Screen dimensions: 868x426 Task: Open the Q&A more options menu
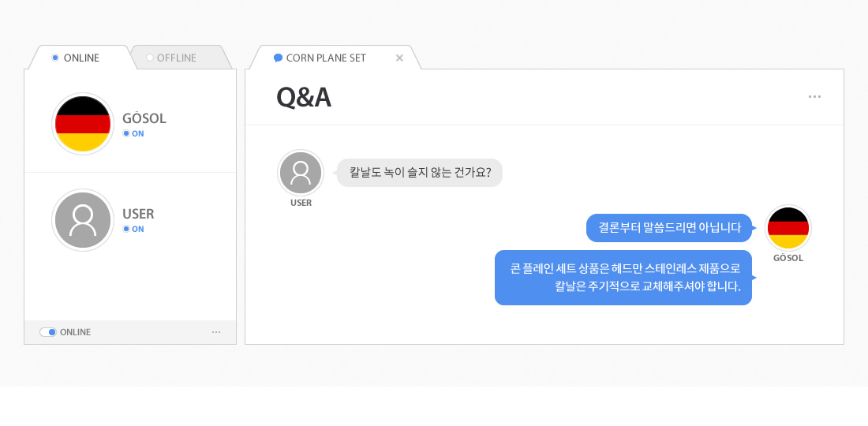tap(814, 97)
